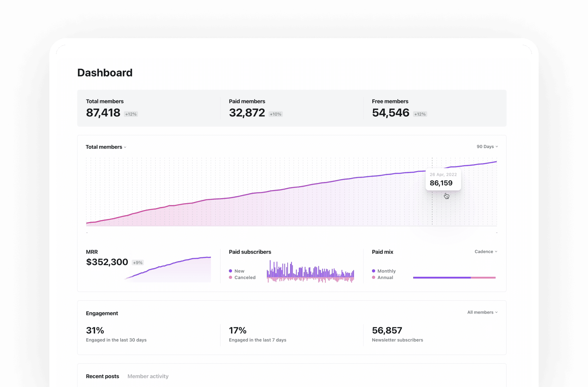Click the MRR label
This screenshot has height=387, width=588.
tap(92, 252)
